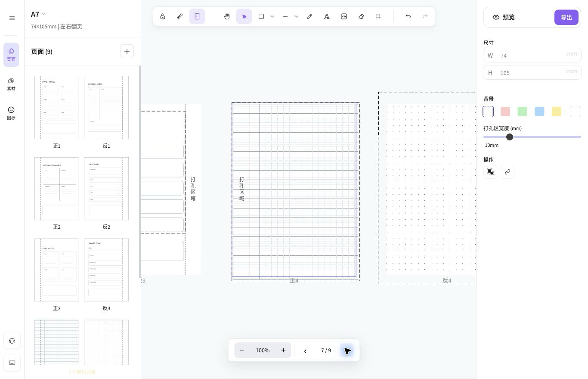Click the Insert image tool
Viewport: 588px width, 379px height.
(344, 16)
